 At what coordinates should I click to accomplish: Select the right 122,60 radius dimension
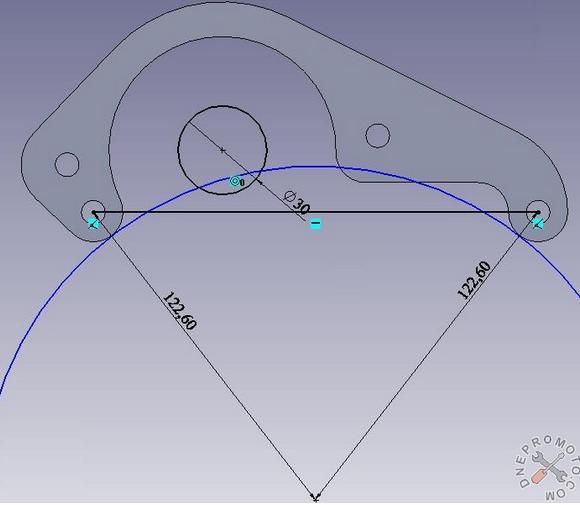(475, 280)
